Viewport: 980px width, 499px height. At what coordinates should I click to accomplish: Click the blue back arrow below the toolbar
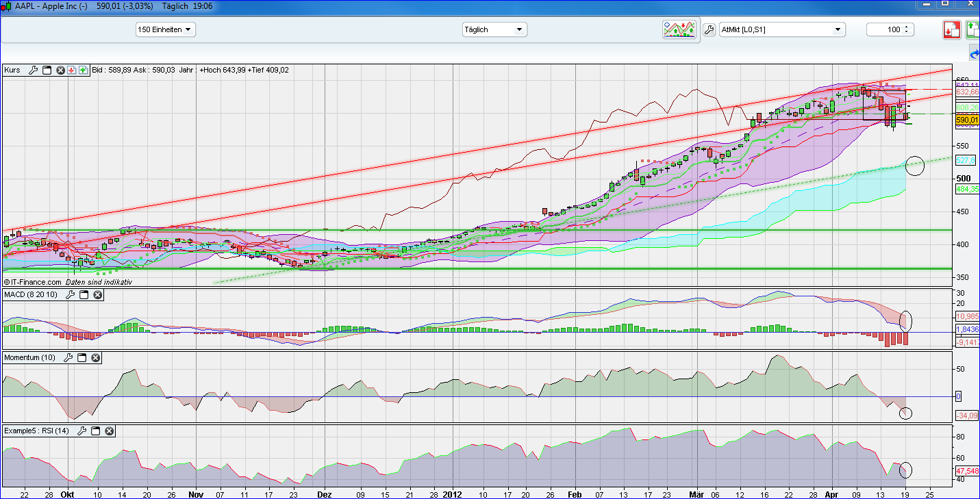point(974,53)
